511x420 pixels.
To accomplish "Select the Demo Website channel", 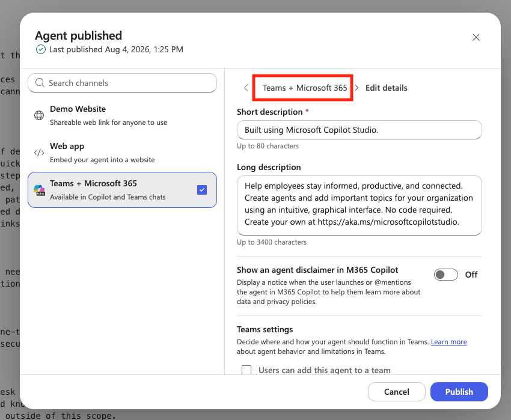I will point(122,116).
